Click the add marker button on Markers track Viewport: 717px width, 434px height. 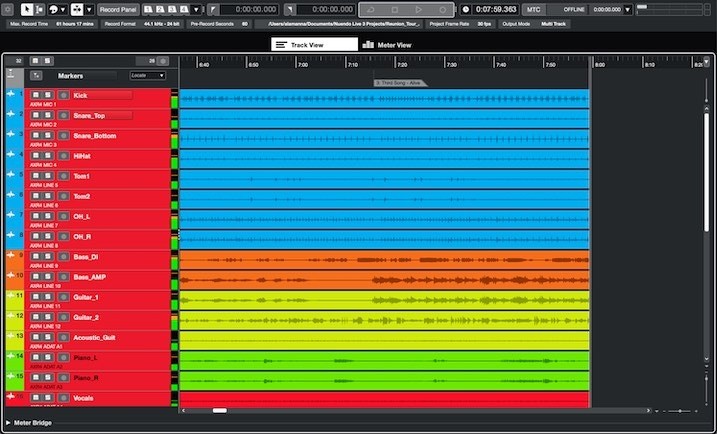click(36, 75)
